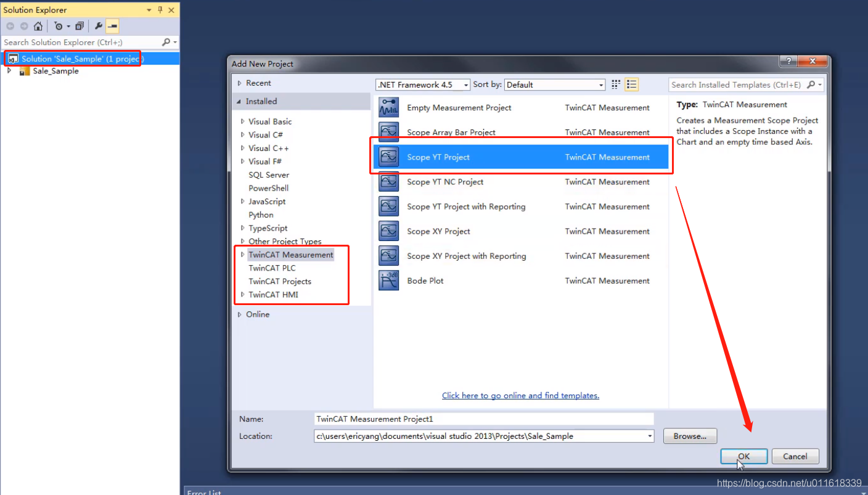
Task: Select JavaScript template category
Action: coord(267,202)
